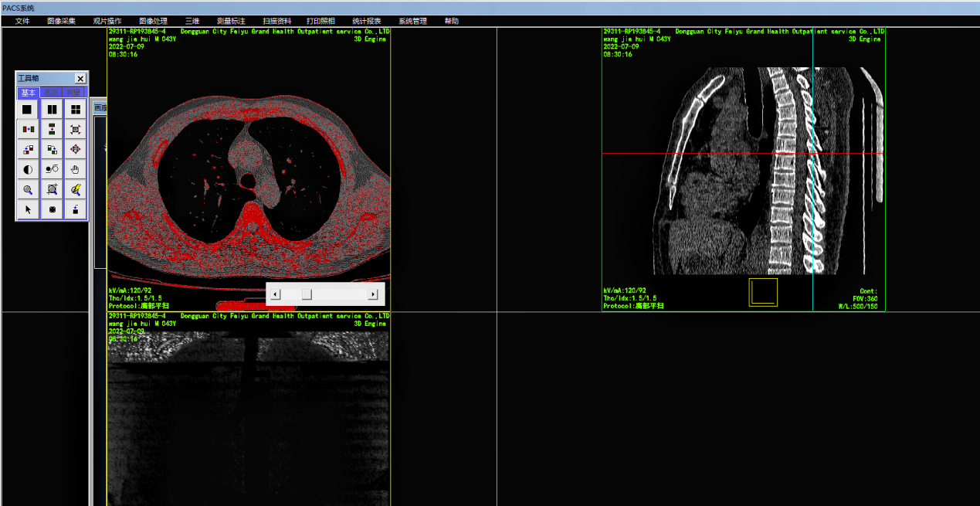Choose the arrow pointer tool

point(27,209)
